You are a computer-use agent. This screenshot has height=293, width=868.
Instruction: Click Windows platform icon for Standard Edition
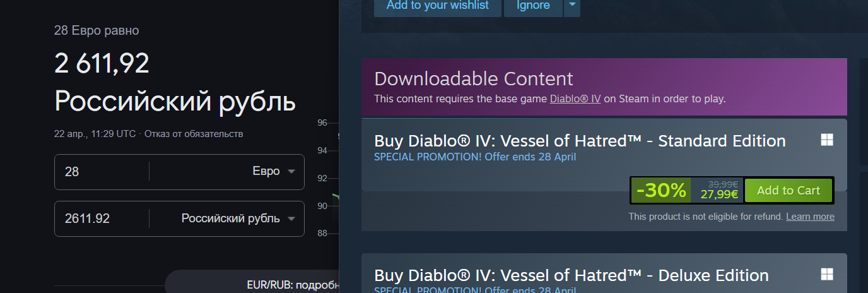click(827, 140)
